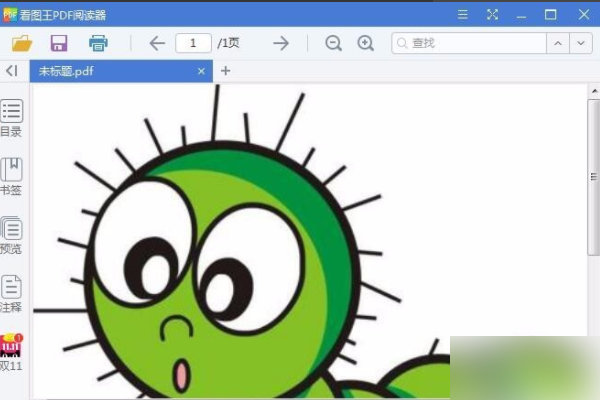Open the 书签 bookmarks panel
Image resolution: width=600 pixels, height=400 pixels.
[x=11, y=176]
